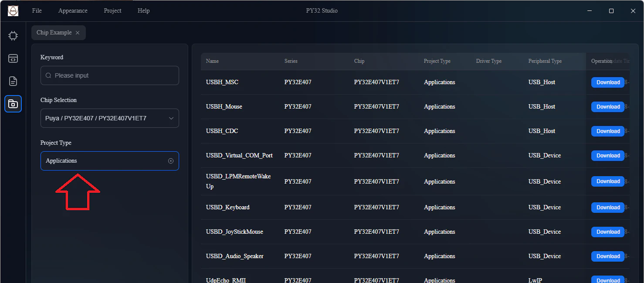Download the USBH_MSC example
This screenshot has width=644, height=283.
(608, 82)
